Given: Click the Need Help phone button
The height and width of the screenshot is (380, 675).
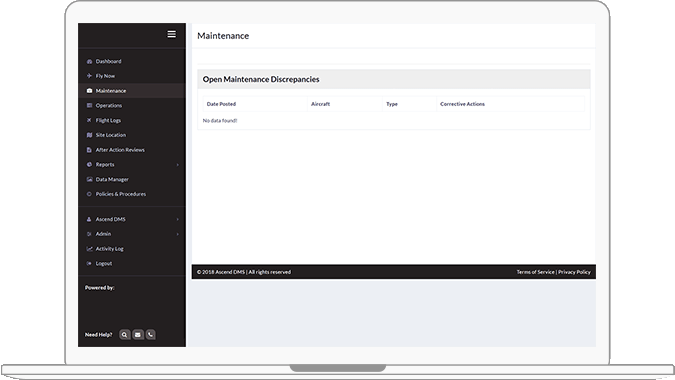Looking at the screenshot, I should point(151,334).
